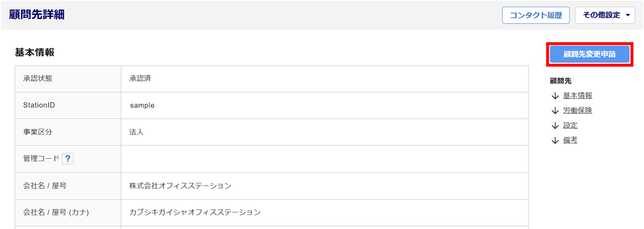Select the kana name カブシキガイシャオフィスステーション

pos(195,212)
